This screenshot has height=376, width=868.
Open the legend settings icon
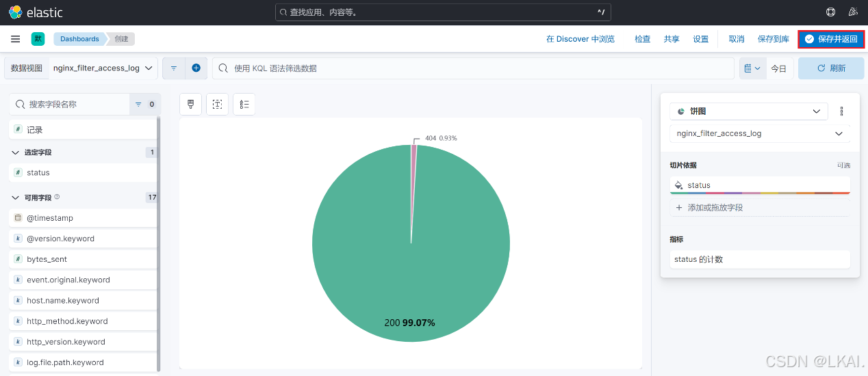[244, 104]
